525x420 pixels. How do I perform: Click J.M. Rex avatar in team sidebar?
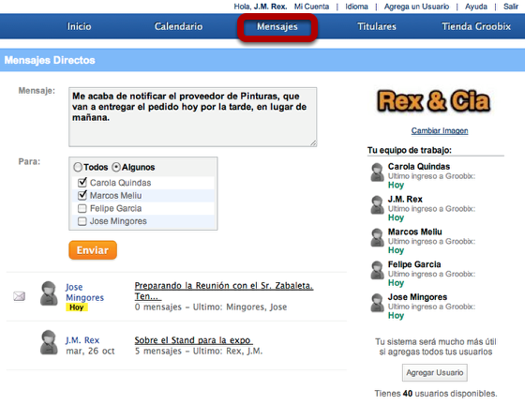coord(377,204)
